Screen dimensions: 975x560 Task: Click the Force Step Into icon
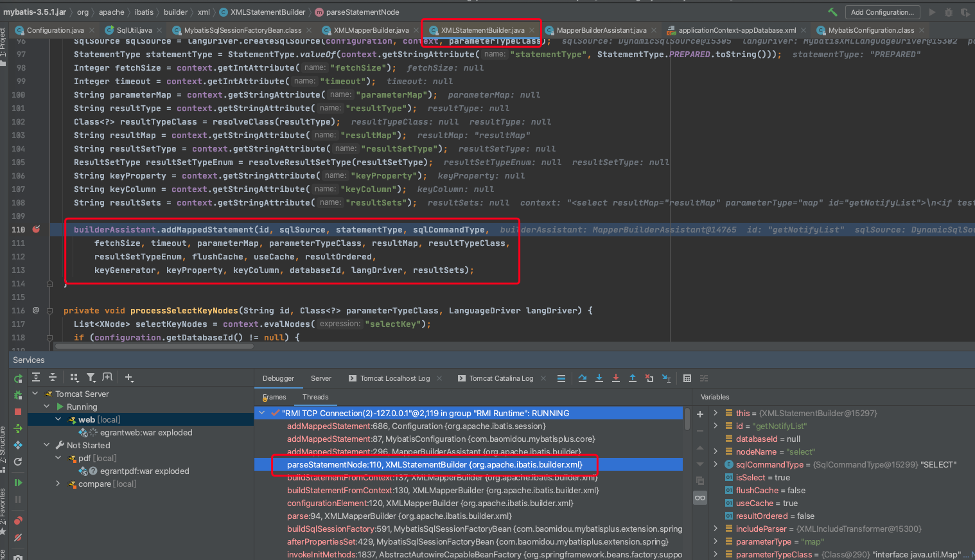pos(615,378)
